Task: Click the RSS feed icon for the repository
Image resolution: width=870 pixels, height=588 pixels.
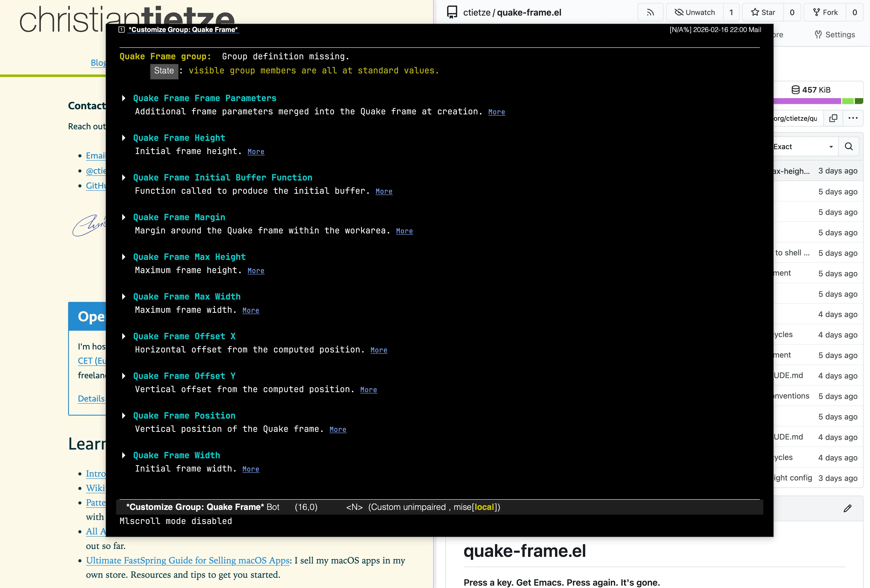Action: point(650,12)
